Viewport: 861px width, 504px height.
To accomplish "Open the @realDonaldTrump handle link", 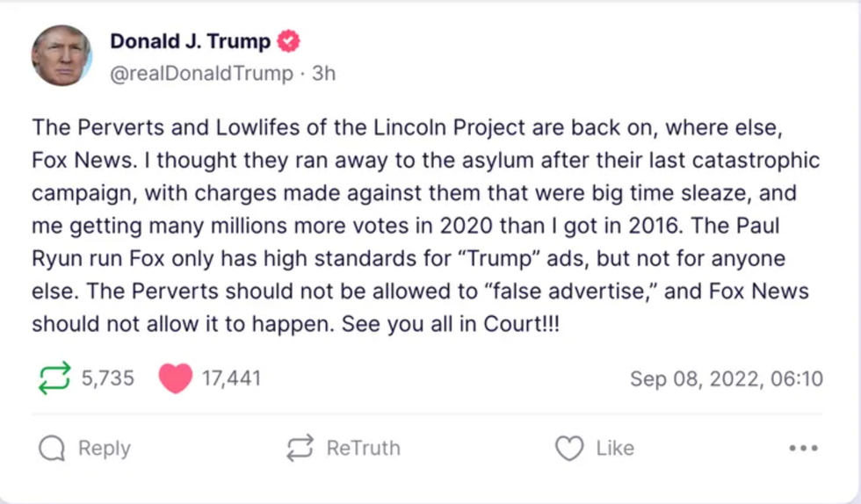I will click(x=201, y=74).
